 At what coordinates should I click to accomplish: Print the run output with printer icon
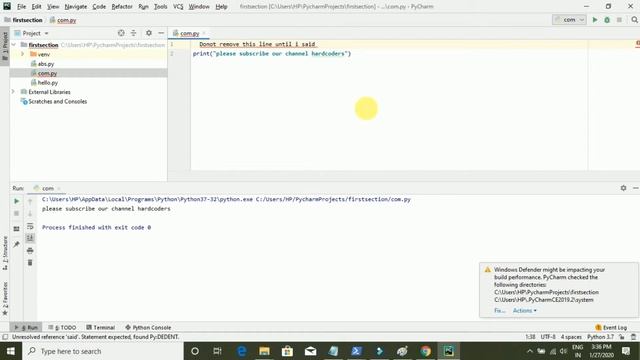(30, 251)
